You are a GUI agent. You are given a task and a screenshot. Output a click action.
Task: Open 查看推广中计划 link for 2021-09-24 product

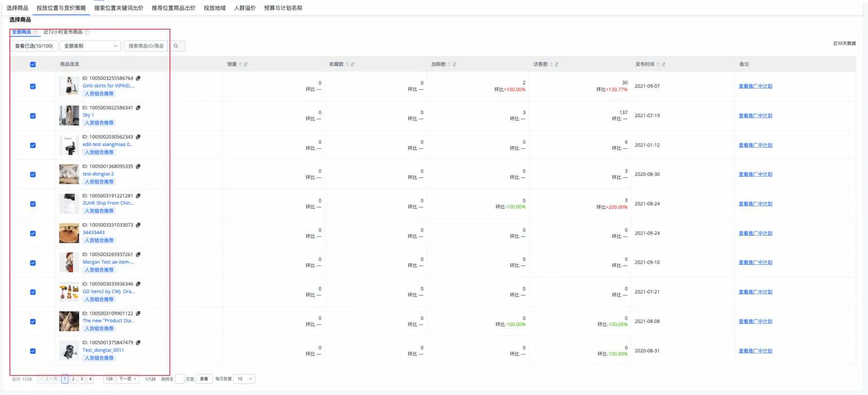click(755, 234)
